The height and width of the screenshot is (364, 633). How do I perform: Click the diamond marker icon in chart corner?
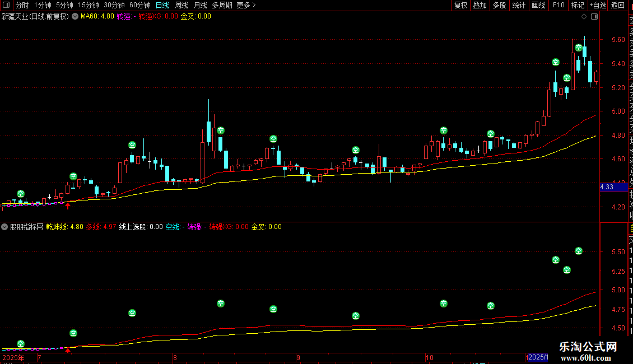pyautogui.click(x=584, y=17)
